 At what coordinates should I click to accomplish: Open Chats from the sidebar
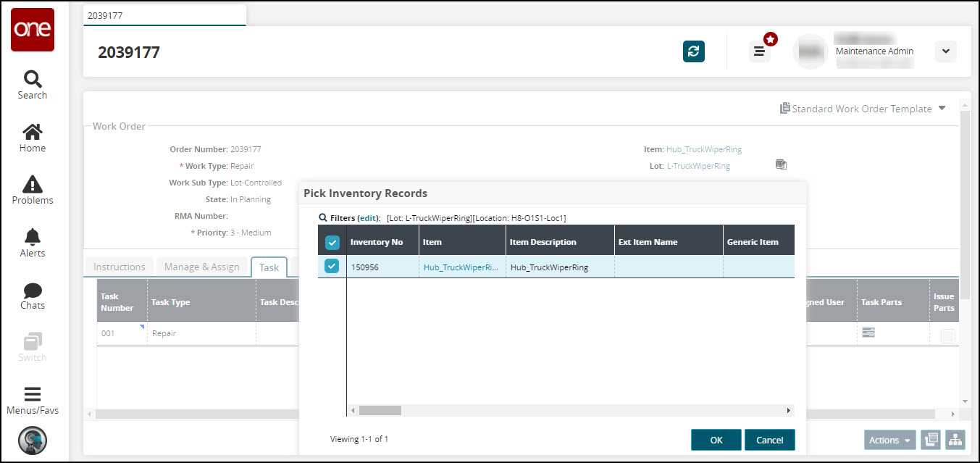(x=32, y=296)
